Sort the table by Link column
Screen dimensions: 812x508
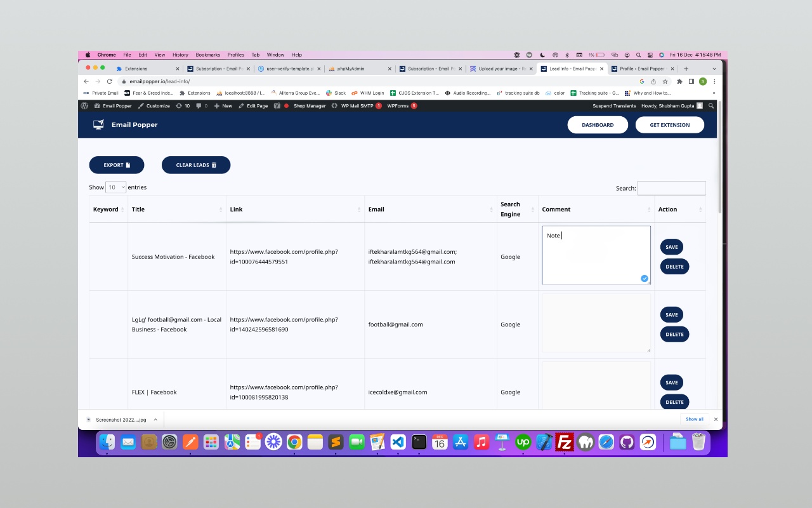click(295, 210)
